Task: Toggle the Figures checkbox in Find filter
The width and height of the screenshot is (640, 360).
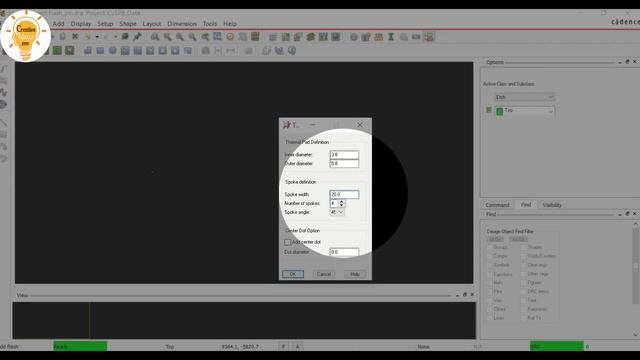Action: (x=524, y=283)
